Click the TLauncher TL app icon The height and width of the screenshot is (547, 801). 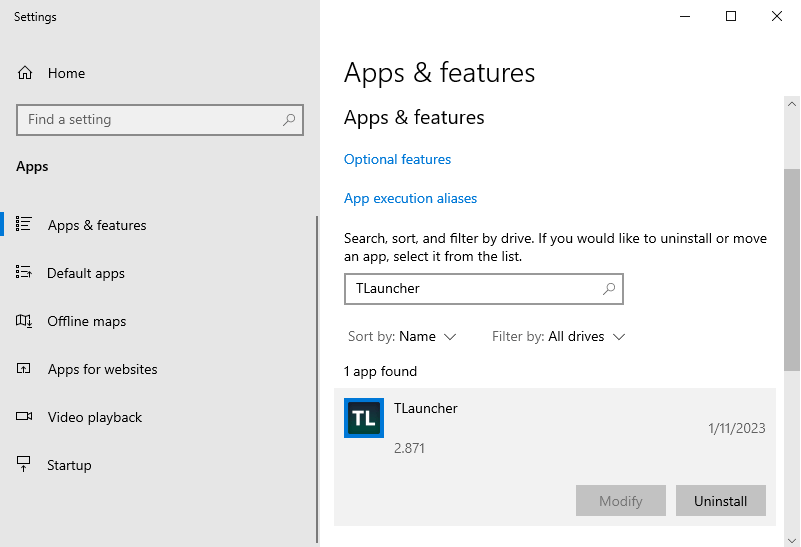364,418
